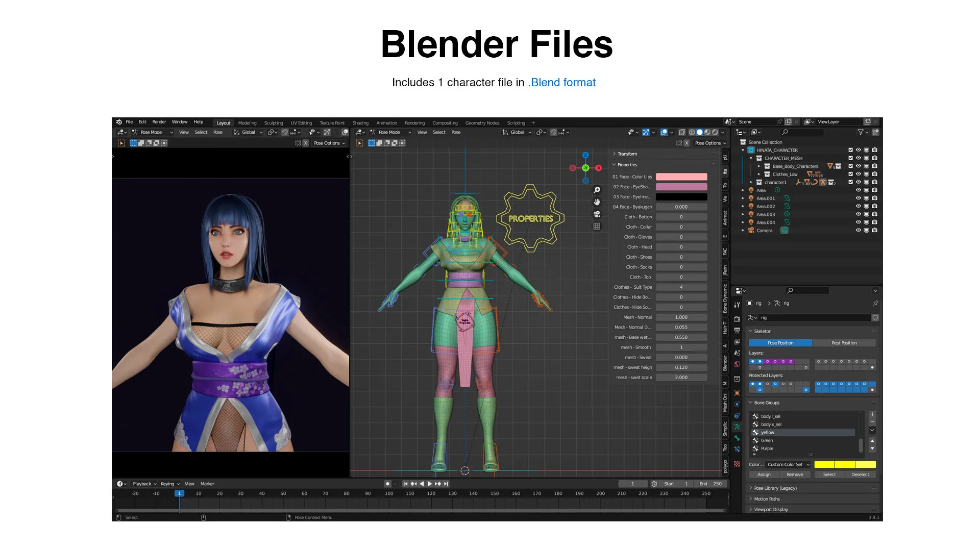Click the magnifier zoom icon in viewport
The image size is (980, 551).
tap(598, 189)
